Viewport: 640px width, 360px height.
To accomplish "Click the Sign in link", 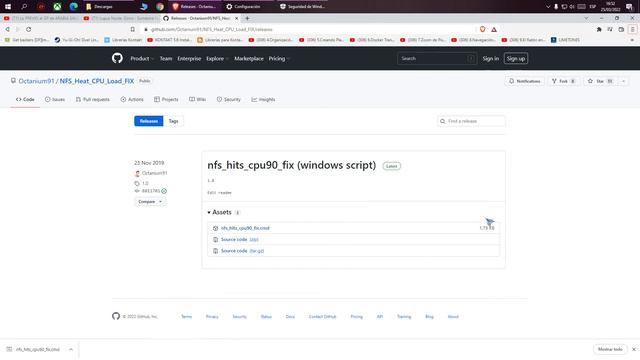I will click(x=490, y=58).
